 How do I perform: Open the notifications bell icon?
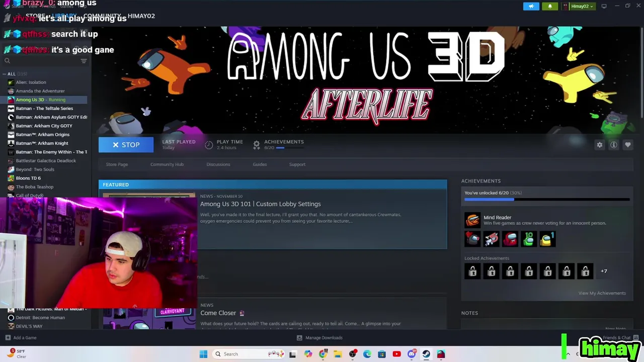pyautogui.click(x=550, y=6)
